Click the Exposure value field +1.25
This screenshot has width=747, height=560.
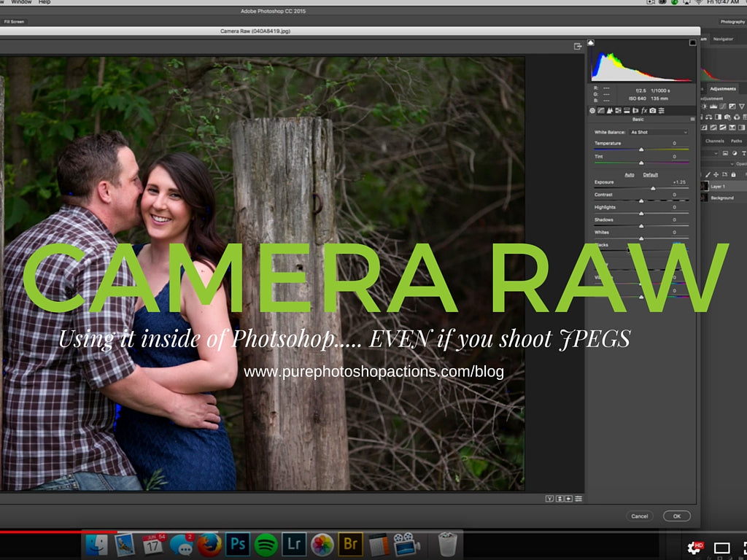[x=680, y=182]
